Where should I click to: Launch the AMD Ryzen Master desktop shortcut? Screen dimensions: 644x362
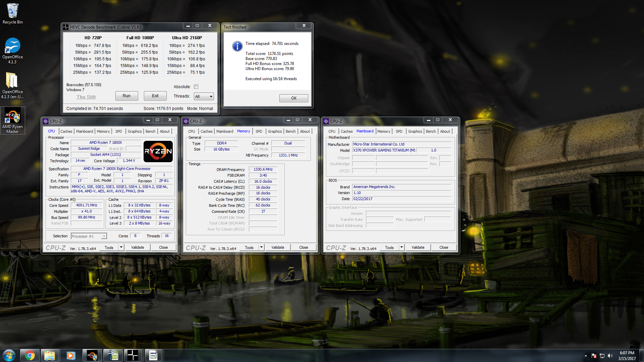12,121
